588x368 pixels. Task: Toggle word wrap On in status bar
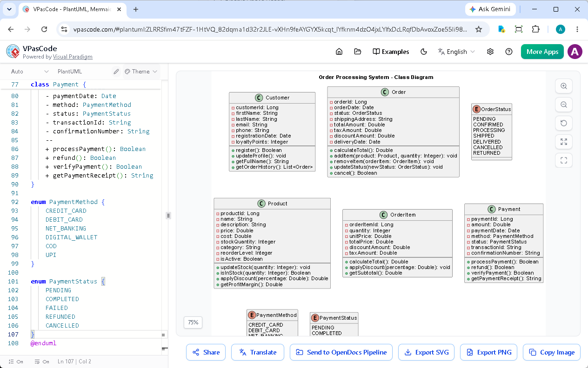(x=42, y=361)
